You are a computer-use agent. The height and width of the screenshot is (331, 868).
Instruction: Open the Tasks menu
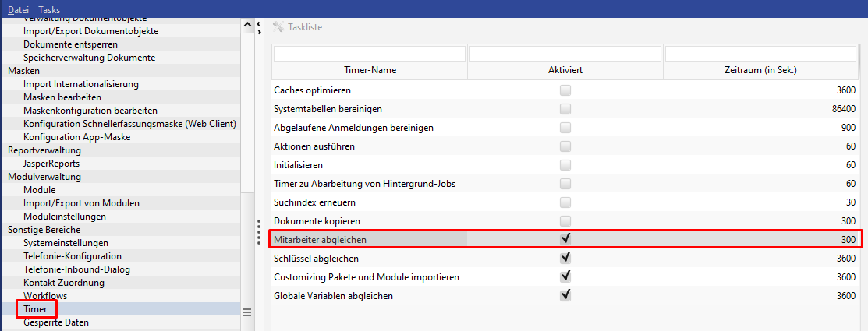click(x=49, y=9)
